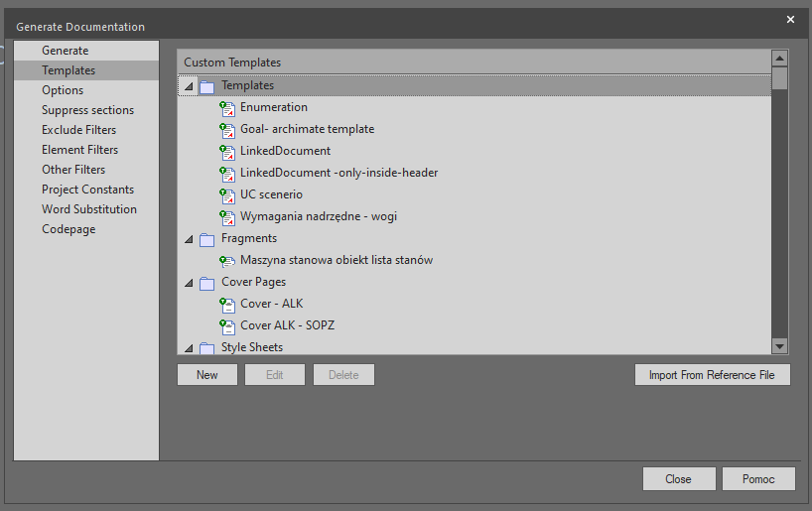Collapse the Templates tree node
Screen dimensions: 812x511
click(x=189, y=86)
